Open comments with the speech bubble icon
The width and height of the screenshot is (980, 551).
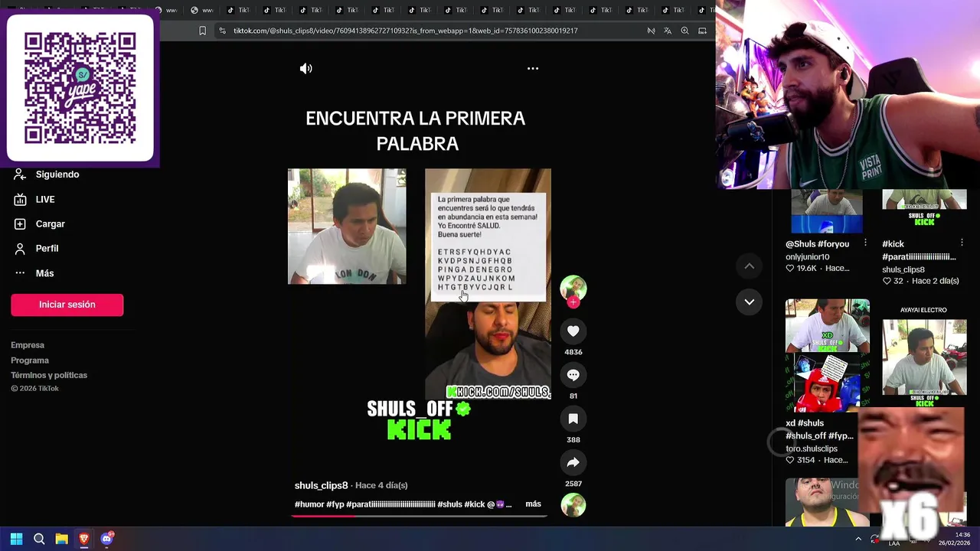(573, 375)
